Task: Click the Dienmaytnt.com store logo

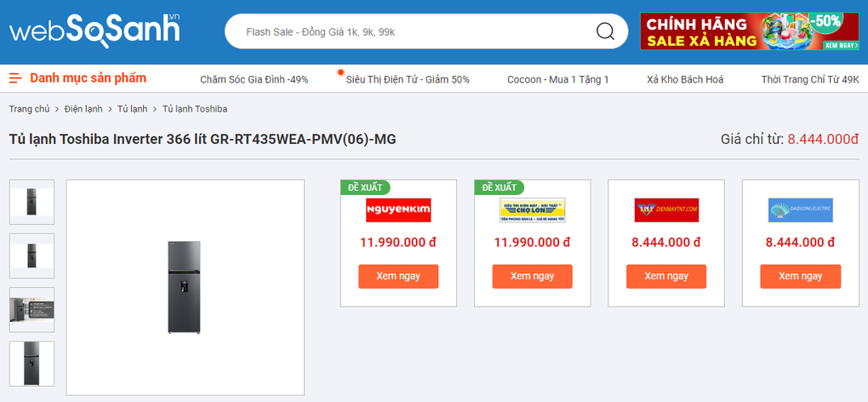Action: [x=666, y=210]
